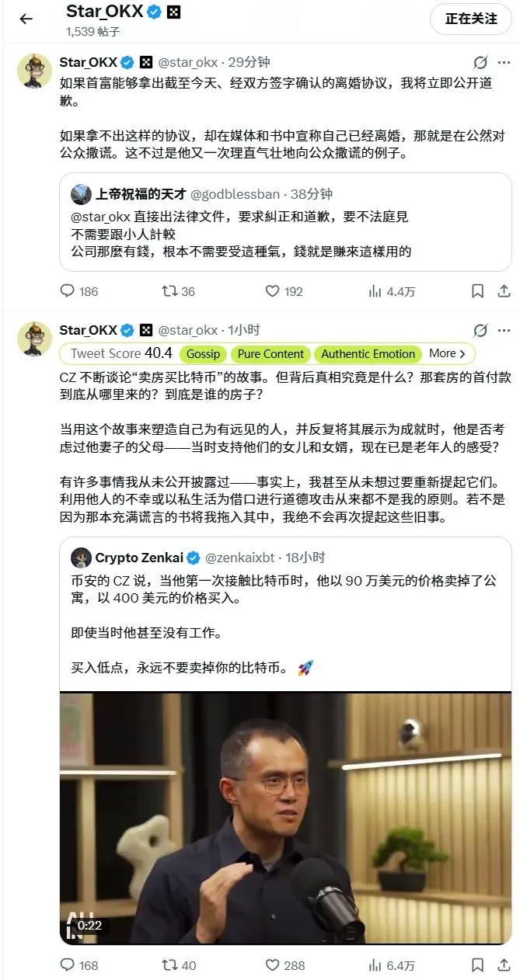
Task: Open Grok icon on the first post
Action: [x=480, y=62]
